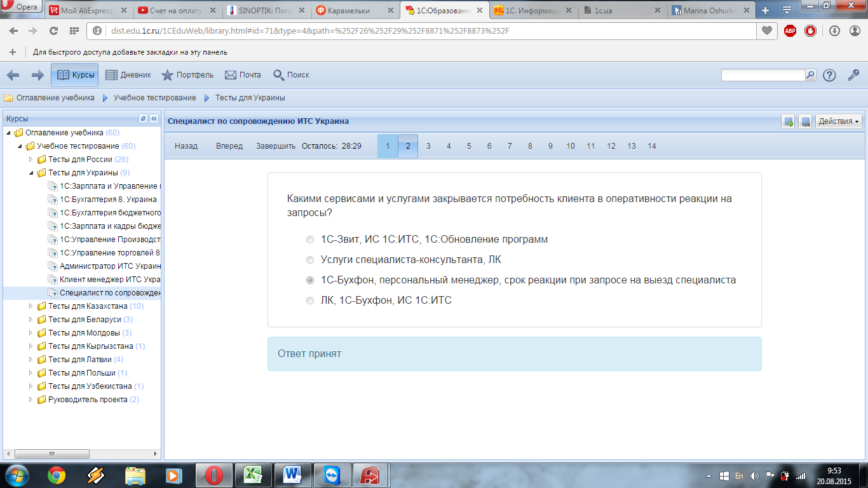Open test Администратор ИТС Украина
The width and height of the screenshot is (868, 488).
tap(110, 266)
